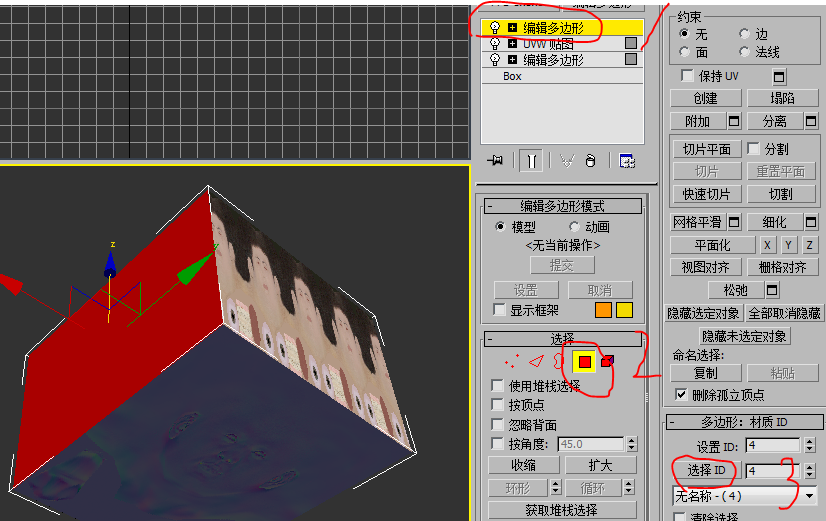Click spinner beside 设置 ID field
Screen dimensions: 826x521
810,446
